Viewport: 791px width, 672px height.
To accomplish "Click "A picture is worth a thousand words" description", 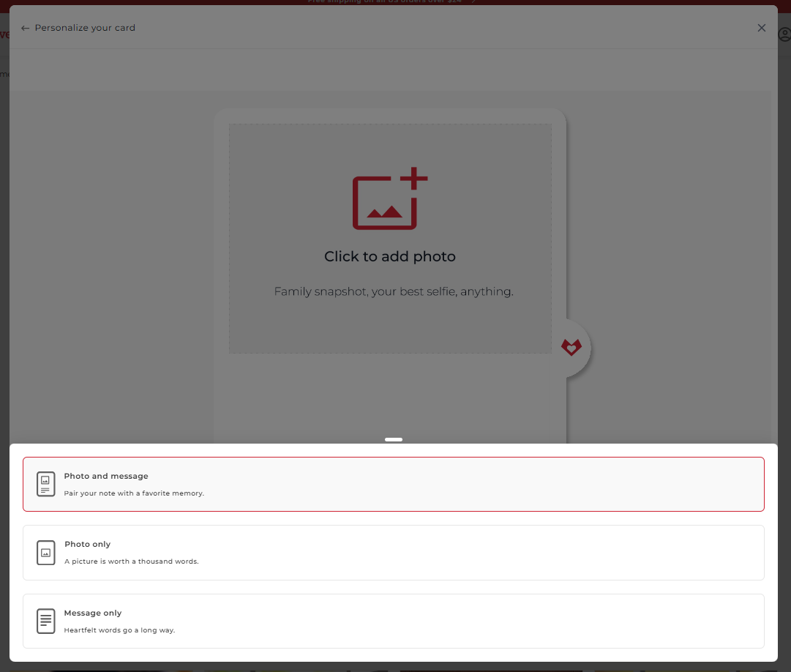I will point(132,561).
